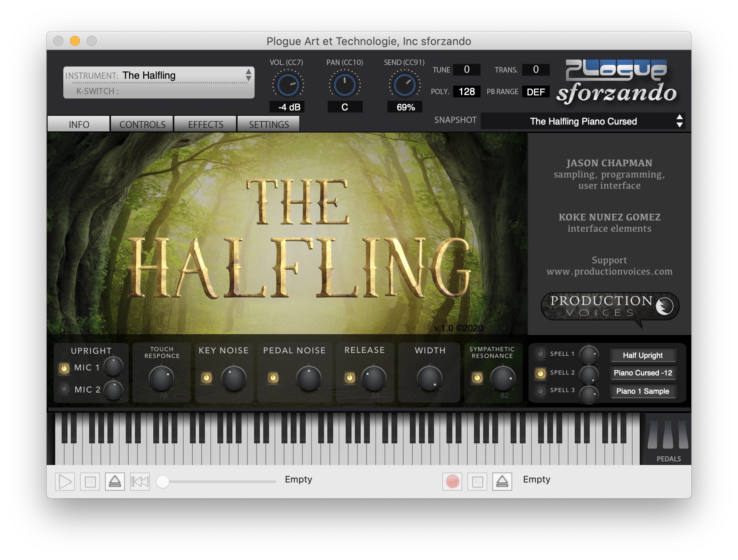Click the macOS minimize window button
Viewport: 738px width, 560px height.
point(75,40)
